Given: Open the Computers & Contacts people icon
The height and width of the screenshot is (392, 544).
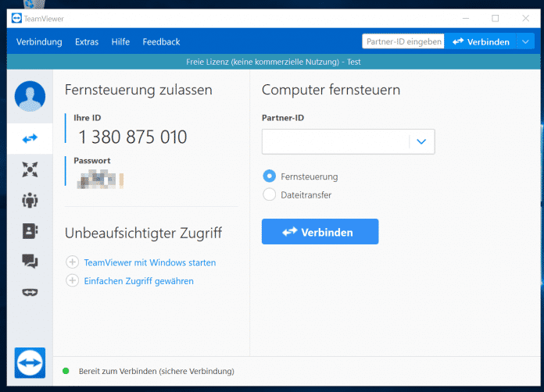Looking at the screenshot, I should (x=30, y=200).
